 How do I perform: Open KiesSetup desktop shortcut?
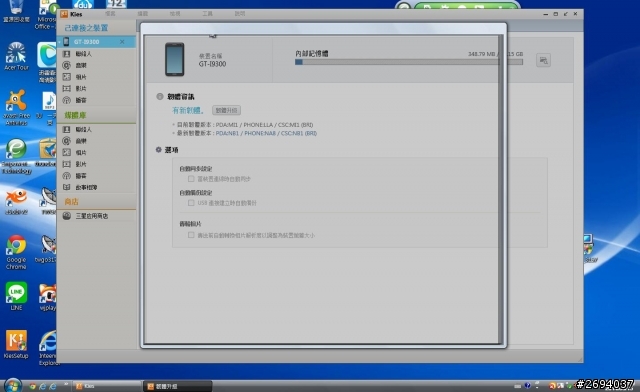pos(16,344)
